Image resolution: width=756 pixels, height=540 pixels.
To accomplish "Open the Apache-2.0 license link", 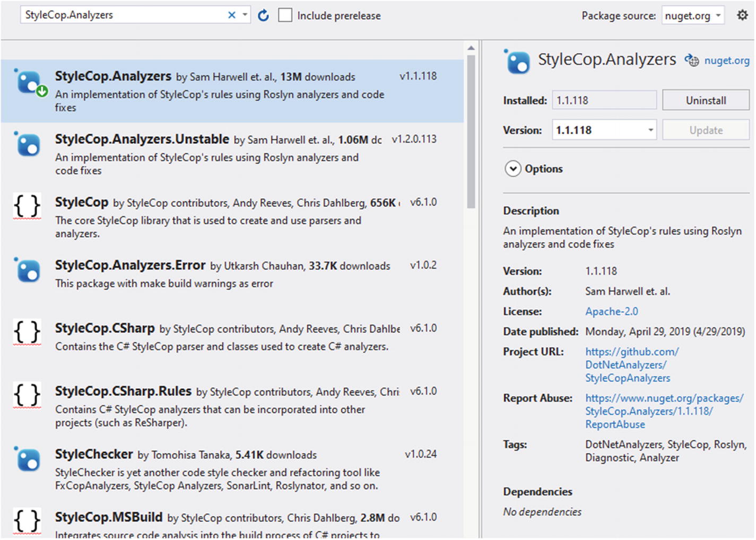I will click(x=611, y=311).
